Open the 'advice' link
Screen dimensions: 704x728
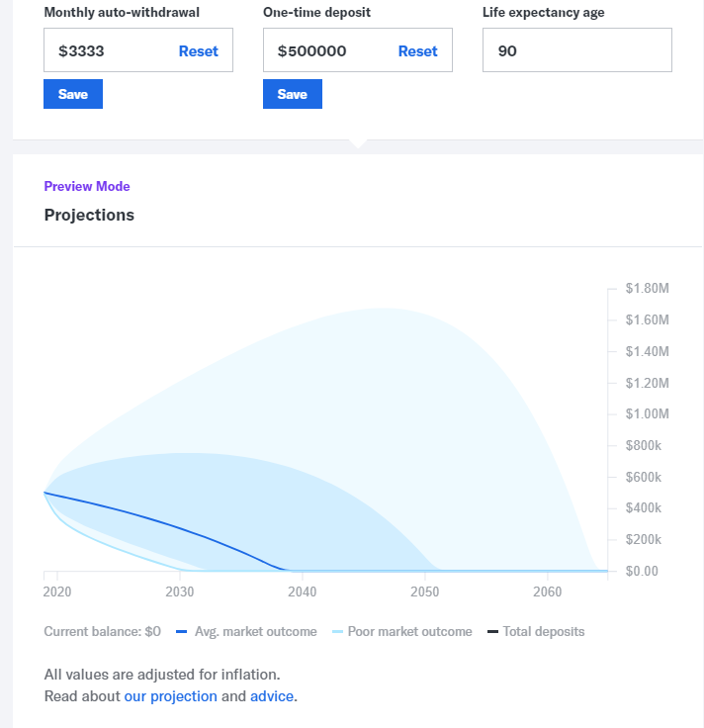click(x=272, y=695)
